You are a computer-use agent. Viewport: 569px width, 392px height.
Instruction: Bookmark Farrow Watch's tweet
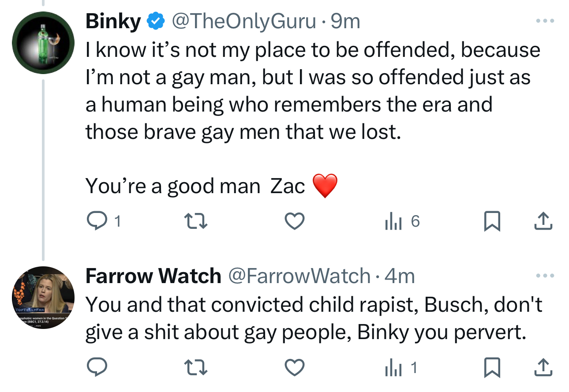[x=492, y=368]
